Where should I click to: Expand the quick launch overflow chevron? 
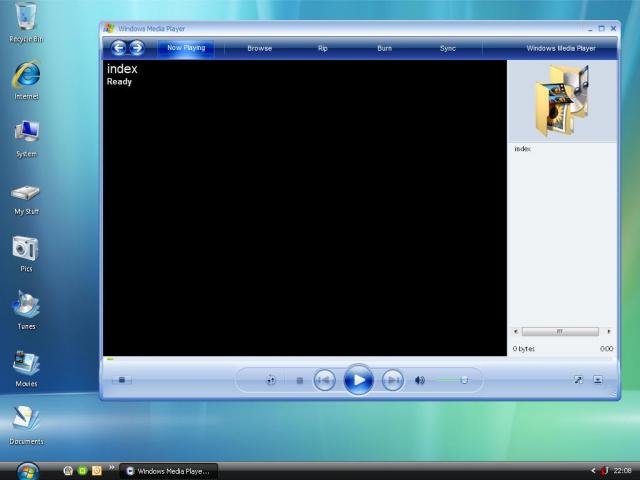coord(111,467)
